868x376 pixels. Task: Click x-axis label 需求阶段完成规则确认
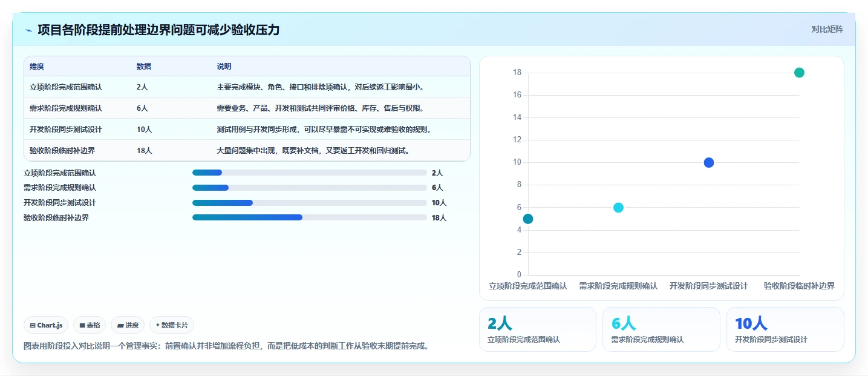pos(618,286)
